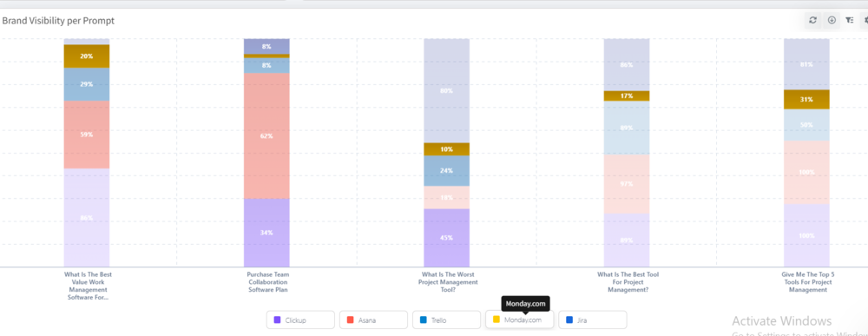This screenshot has width=868, height=336.
Task: Toggle Trello series in the legend
Action: (x=447, y=320)
